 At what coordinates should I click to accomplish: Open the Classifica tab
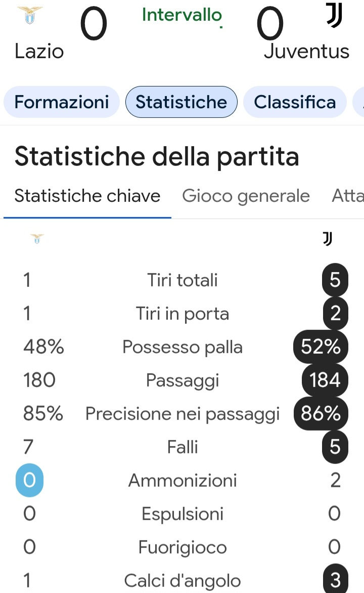click(295, 102)
